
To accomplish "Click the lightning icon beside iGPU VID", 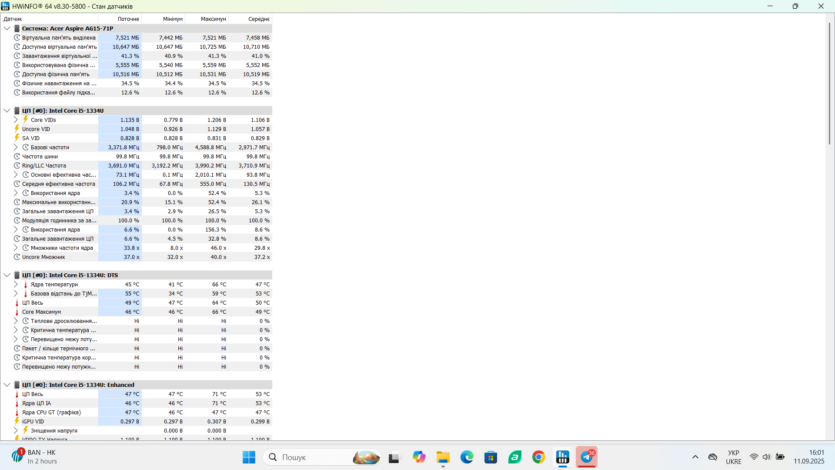I will [x=17, y=421].
